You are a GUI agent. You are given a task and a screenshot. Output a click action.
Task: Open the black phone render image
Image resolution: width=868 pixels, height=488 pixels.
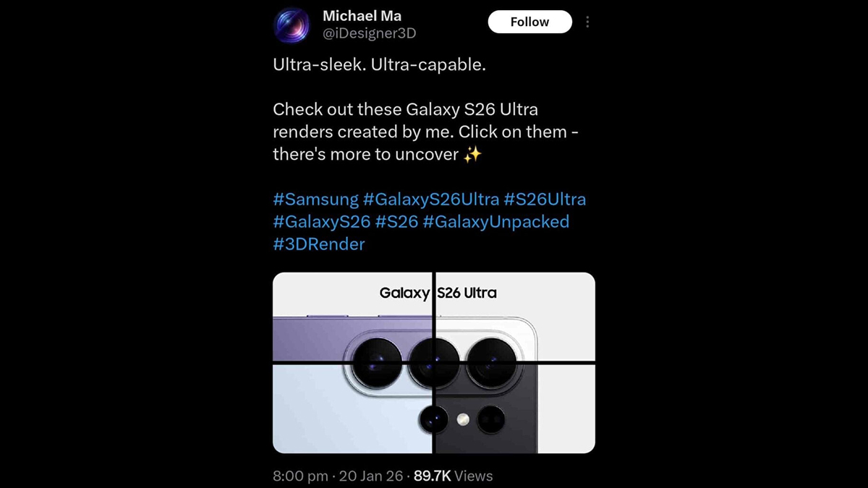click(515, 408)
